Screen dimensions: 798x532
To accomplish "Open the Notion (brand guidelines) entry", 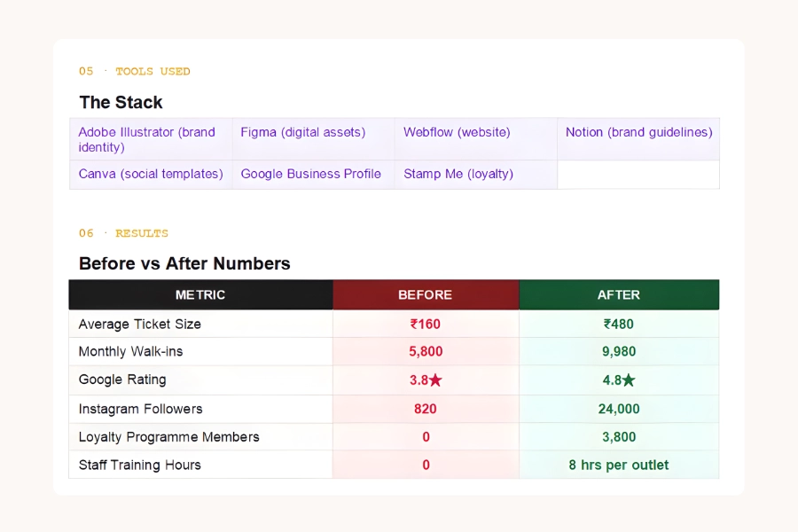I will click(638, 132).
